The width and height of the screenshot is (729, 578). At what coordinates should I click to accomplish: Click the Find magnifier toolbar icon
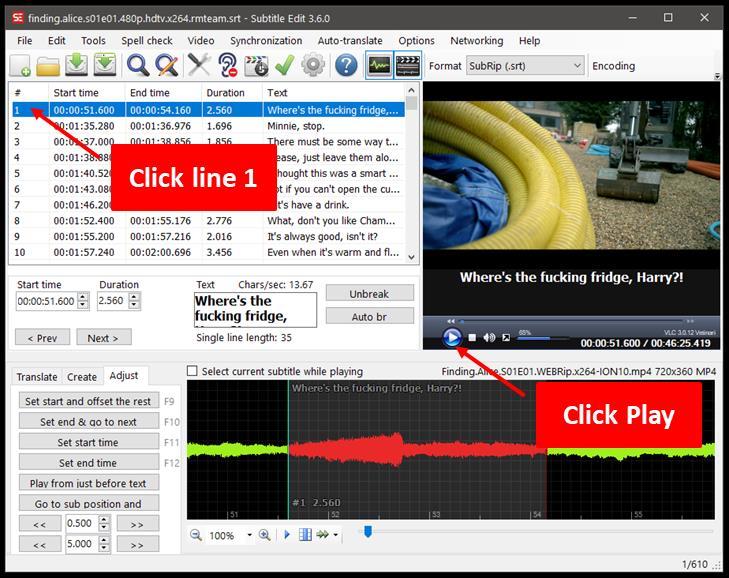(138, 66)
